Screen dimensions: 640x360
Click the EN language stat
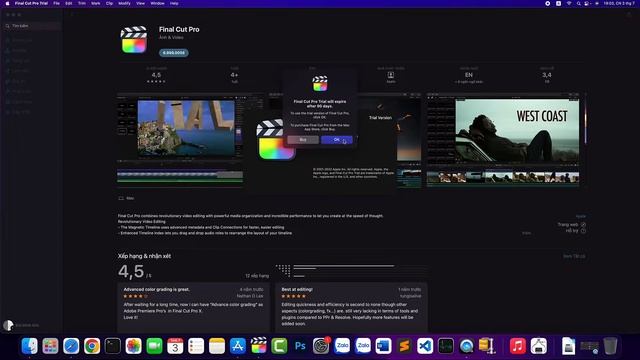click(469, 75)
